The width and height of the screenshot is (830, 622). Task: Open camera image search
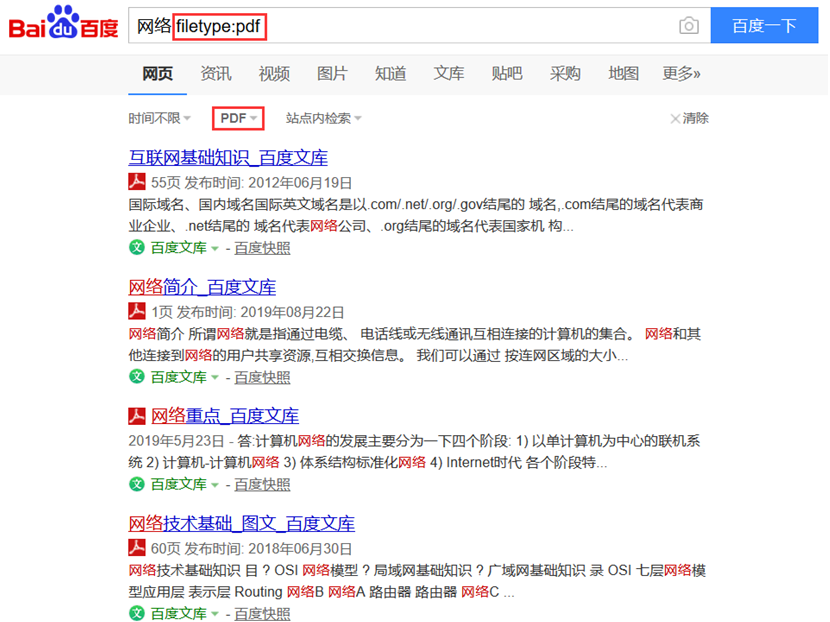point(688,26)
